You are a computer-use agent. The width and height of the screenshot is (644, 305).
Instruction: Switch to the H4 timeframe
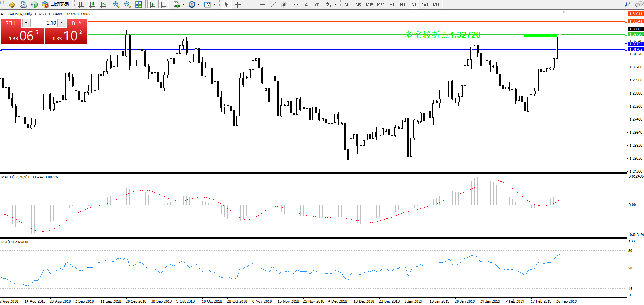coord(402,4)
